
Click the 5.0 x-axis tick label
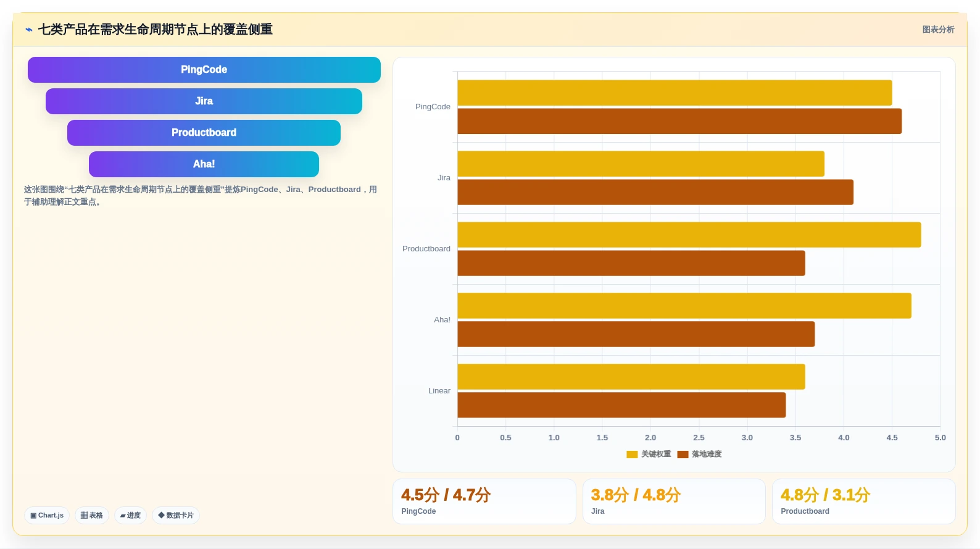(940, 438)
